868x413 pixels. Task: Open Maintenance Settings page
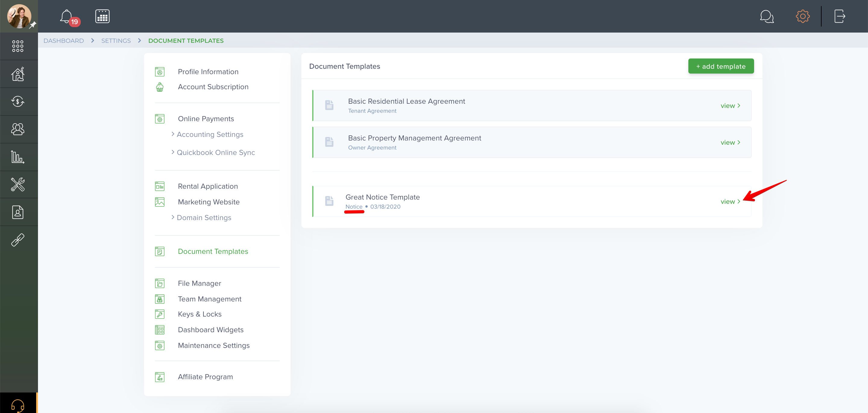click(214, 345)
